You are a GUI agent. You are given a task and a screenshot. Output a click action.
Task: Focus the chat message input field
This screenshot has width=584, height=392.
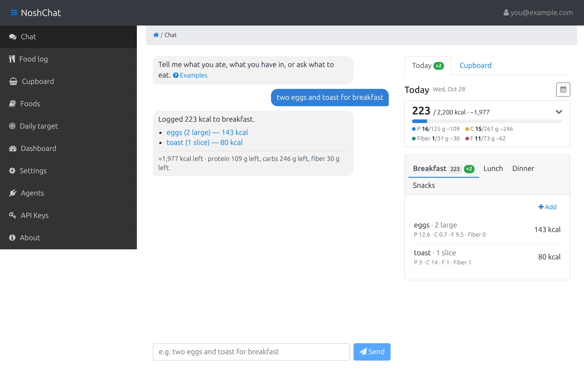[251, 352]
